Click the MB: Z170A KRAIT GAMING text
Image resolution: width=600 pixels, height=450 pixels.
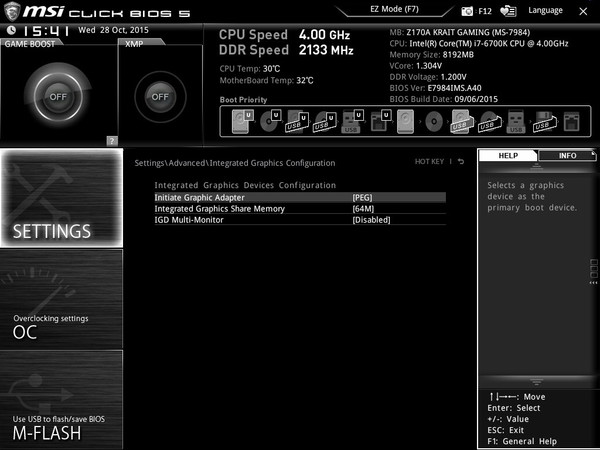tap(460, 32)
